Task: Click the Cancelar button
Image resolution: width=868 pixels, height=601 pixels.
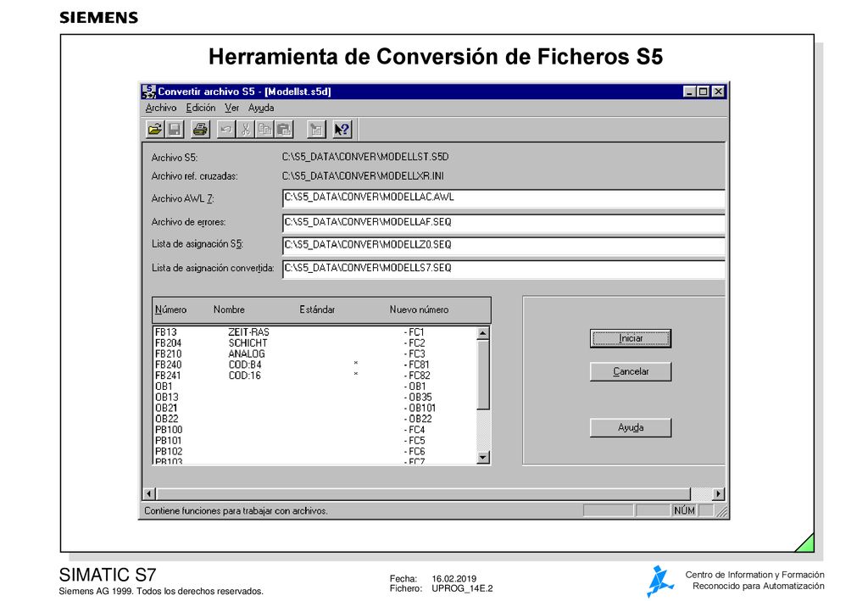Action: (631, 371)
